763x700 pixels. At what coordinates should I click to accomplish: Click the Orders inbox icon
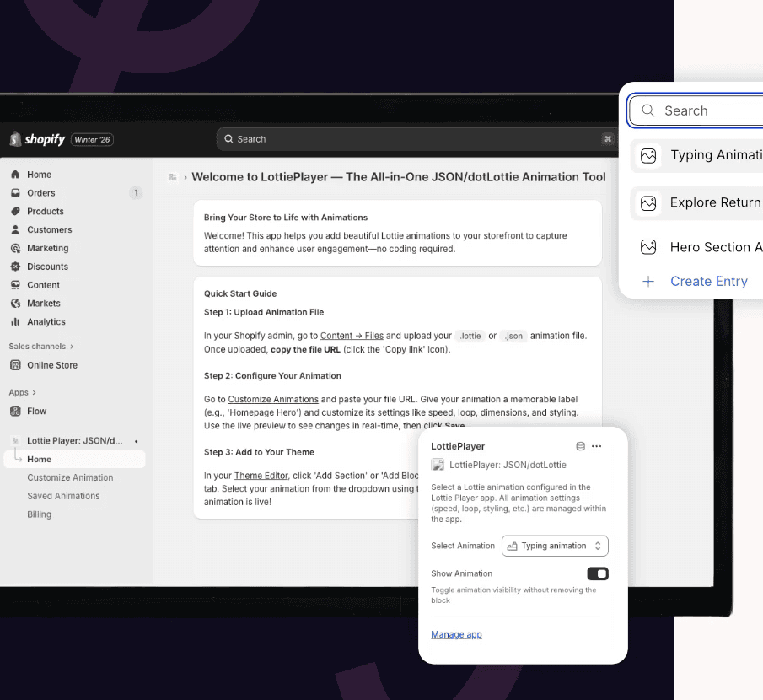(x=15, y=193)
